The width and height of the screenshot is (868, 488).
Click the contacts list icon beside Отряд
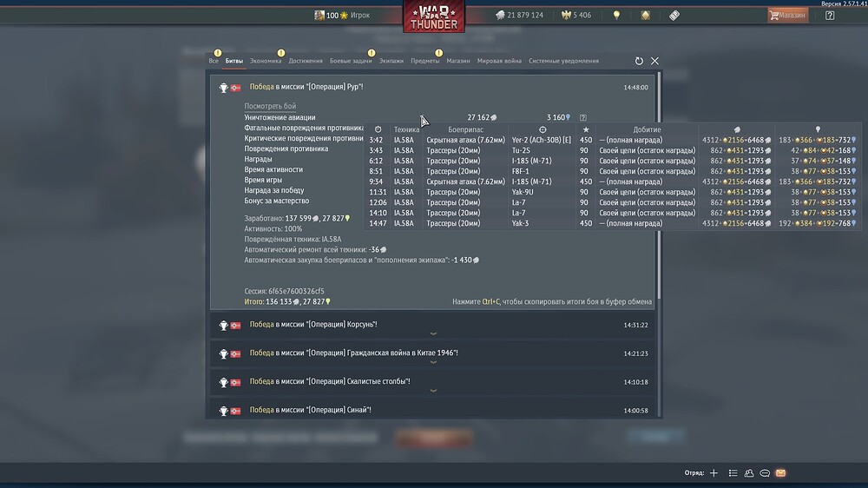(x=733, y=473)
